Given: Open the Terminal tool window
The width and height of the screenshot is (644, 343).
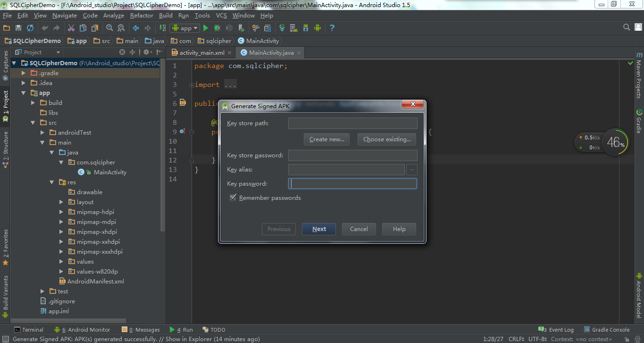Looking at the screenshot, I should 29,330.
